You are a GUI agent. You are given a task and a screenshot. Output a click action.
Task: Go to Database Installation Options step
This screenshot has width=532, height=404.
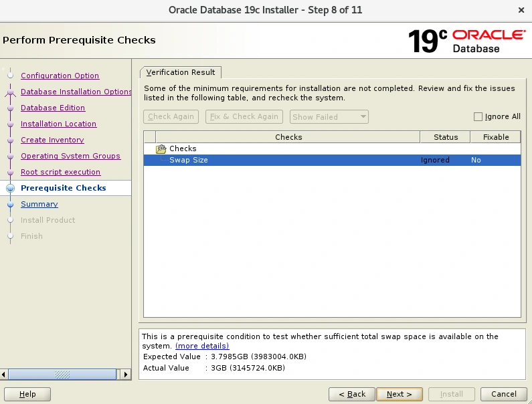76,92
